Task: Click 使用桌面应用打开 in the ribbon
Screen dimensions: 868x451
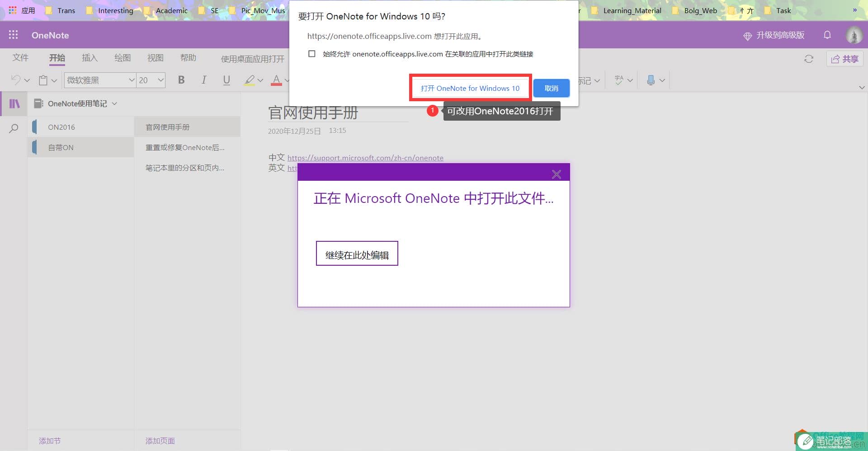Action: point(253,59)
